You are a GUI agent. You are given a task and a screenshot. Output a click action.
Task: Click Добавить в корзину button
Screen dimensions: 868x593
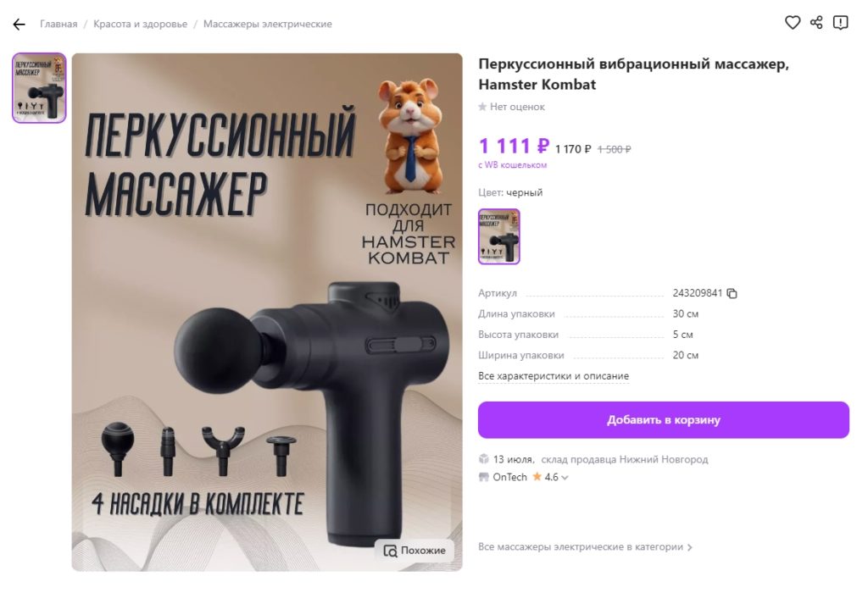[663, 420]
